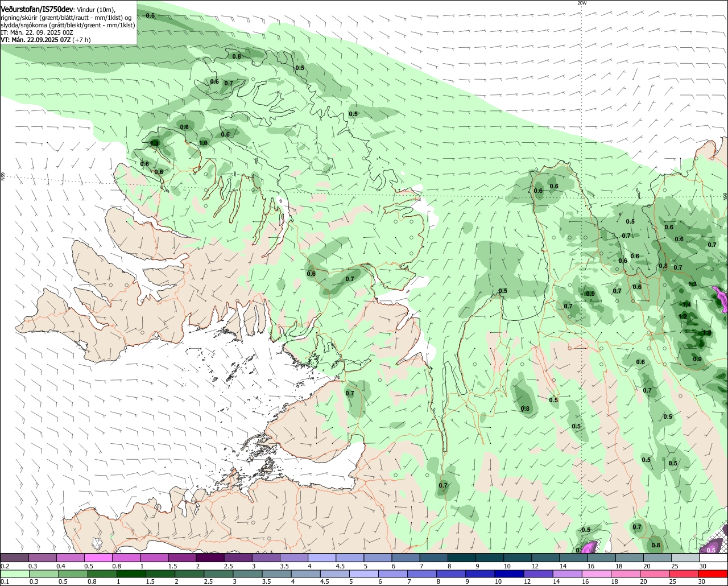Click the palest green 0.1 rain legend swatch
Screen dimensions: 728x586
click(x=15, y=574)
